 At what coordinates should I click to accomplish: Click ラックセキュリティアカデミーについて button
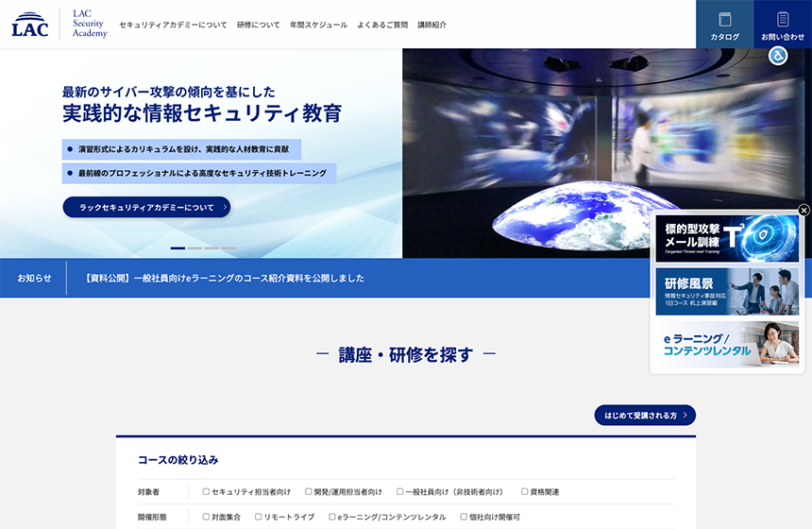(x=146, y=207)
